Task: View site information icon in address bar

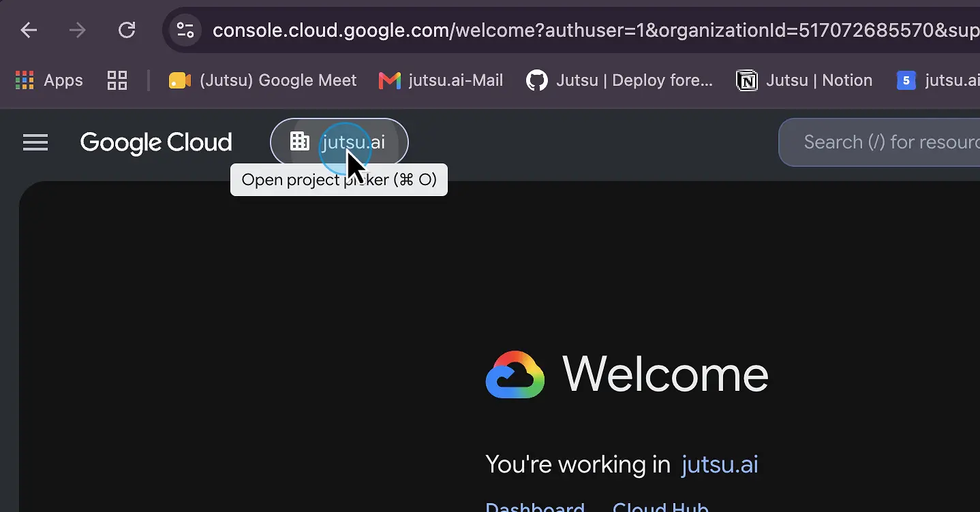Action: (185, 30)
